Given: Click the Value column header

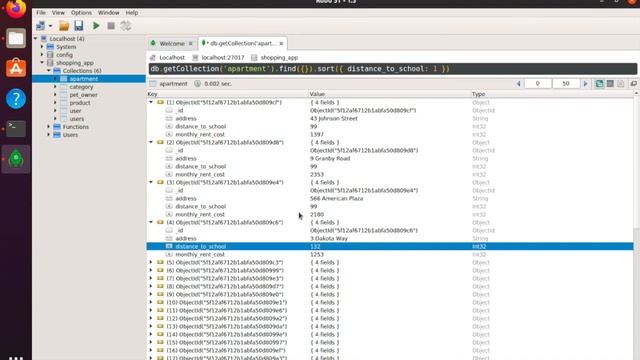Looking at the screenshot, I should [317, 94].
